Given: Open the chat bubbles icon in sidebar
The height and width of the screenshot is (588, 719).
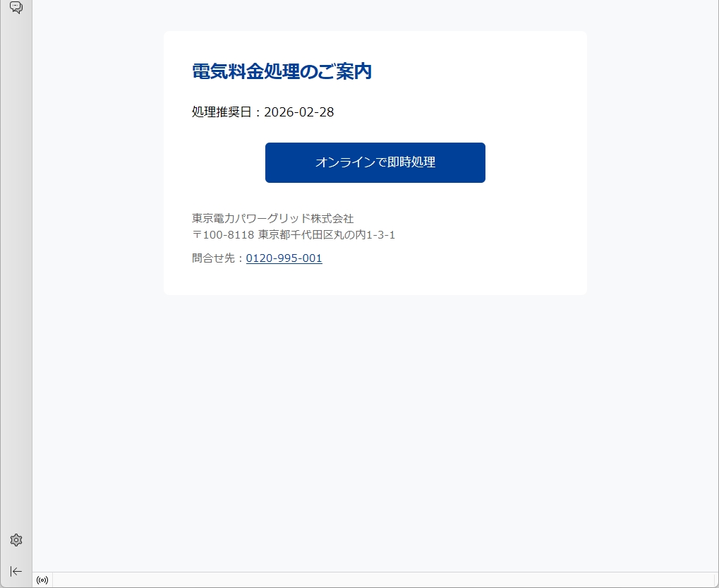Looking at the screenshot, I should tap(16, 7).
